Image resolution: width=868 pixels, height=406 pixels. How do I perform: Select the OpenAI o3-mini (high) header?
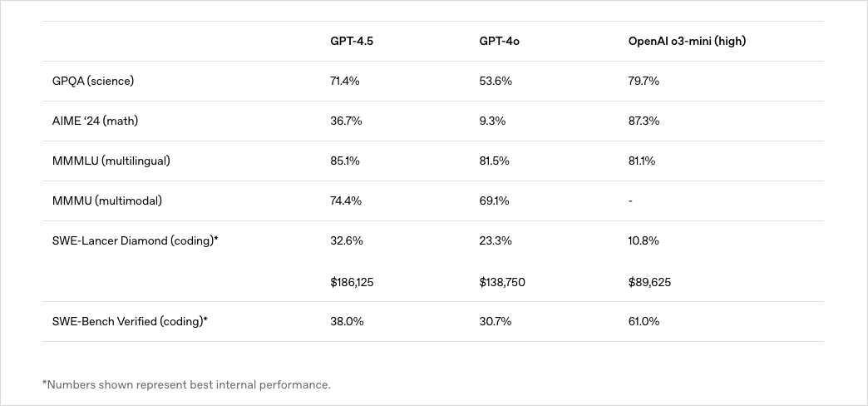point(687,41)
